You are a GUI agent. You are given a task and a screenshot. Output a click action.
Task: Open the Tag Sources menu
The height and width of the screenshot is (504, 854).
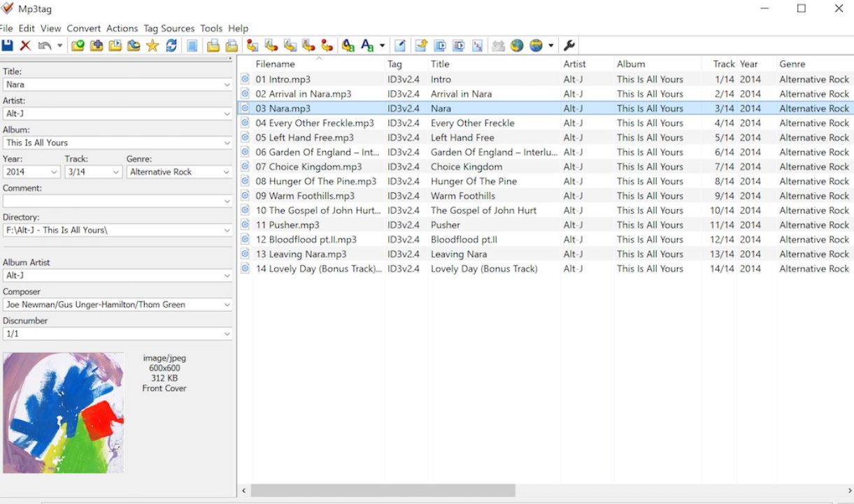coord(169,29)
